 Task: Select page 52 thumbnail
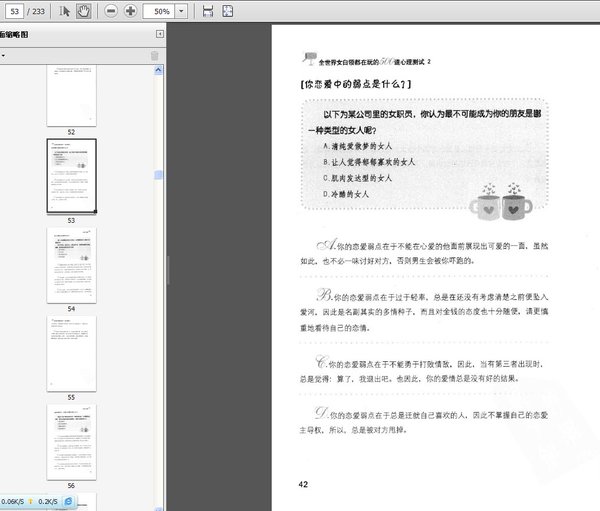pos(72,95)
